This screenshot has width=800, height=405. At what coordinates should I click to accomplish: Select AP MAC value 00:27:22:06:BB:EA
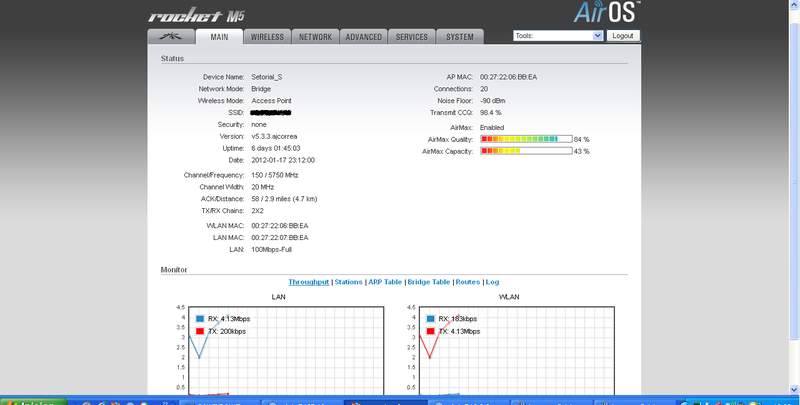(508, 77)
